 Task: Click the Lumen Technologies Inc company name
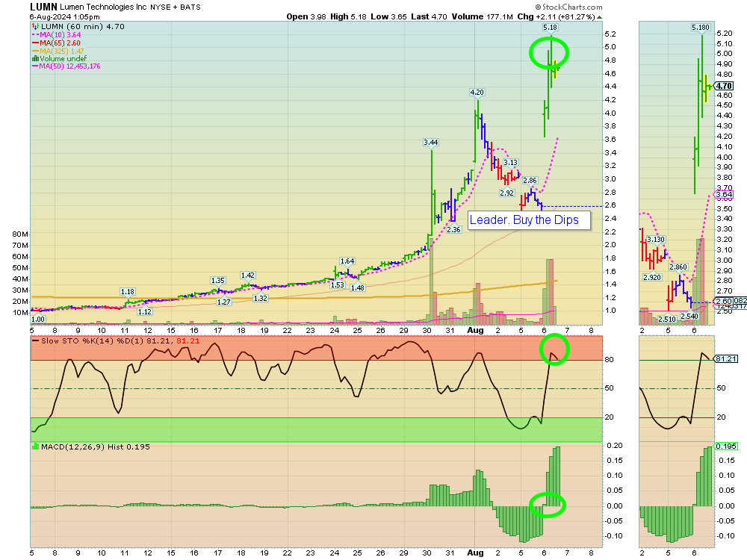point(103,7)
